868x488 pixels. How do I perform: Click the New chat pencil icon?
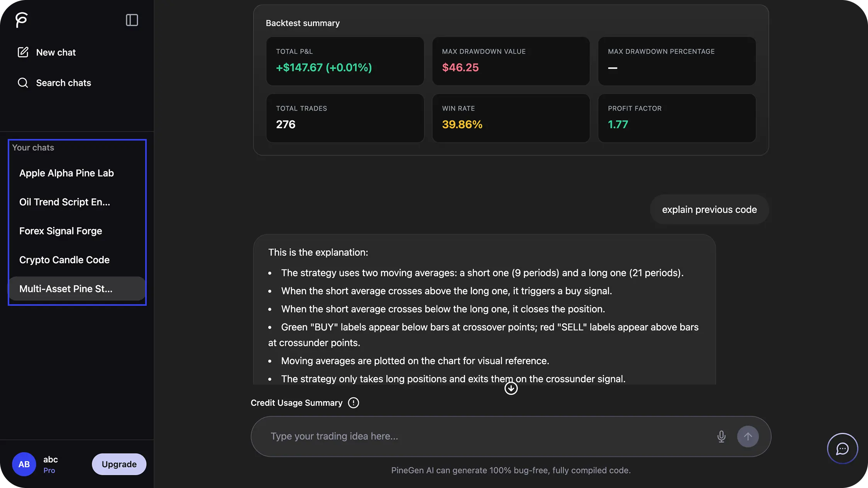tap(23, 52)
